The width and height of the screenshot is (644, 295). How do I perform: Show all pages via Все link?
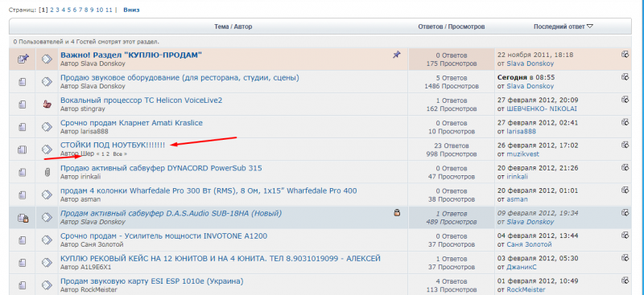point(118,154)
